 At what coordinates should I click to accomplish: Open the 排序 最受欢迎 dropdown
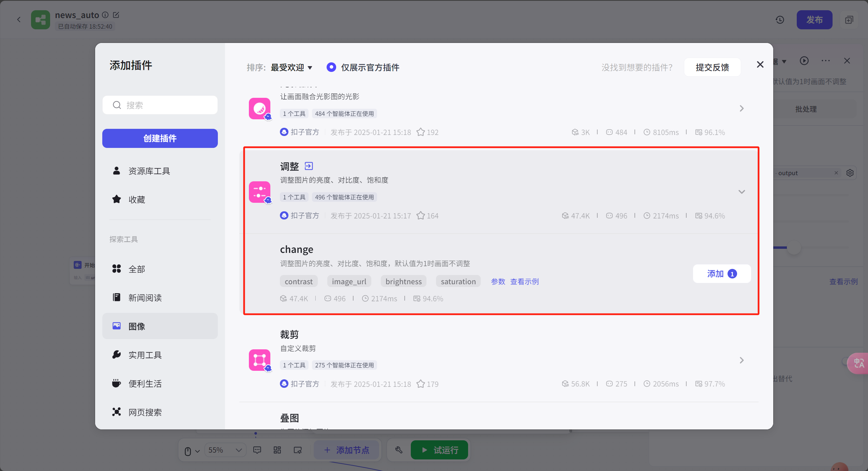[291, 67]
